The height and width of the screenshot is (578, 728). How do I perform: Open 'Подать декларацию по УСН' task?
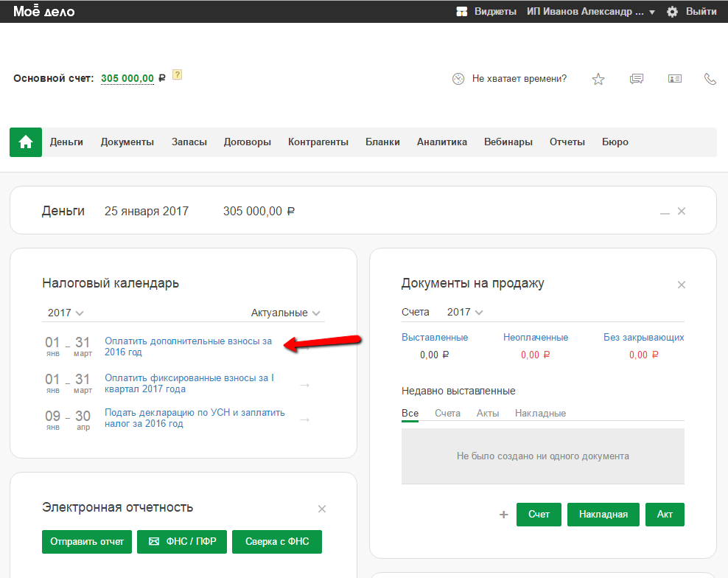tap(195, 418)
